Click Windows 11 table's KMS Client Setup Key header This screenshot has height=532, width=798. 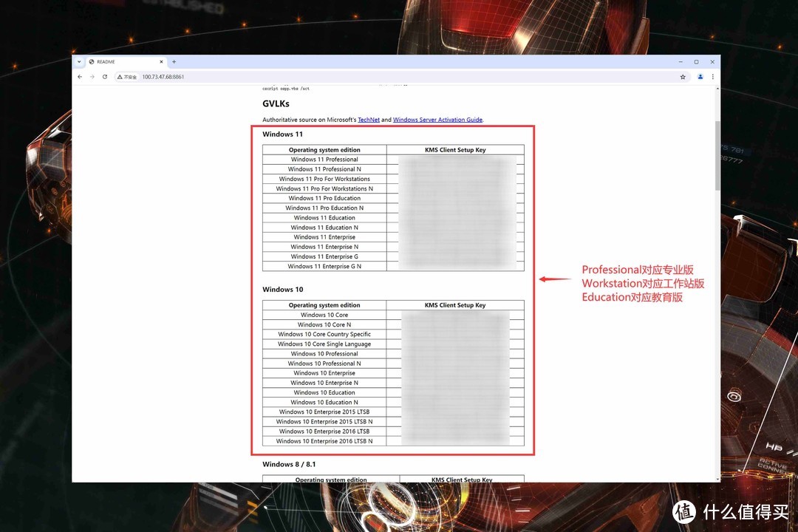pos(455,150)
